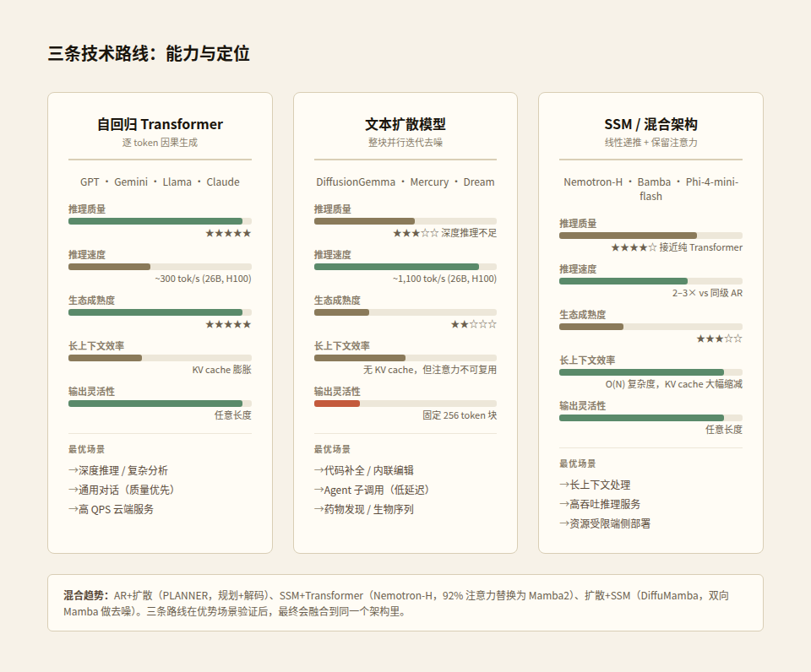Click 任意长度 in the Transformer card
Screen dimensions: 811x672
tap(233, 415)
